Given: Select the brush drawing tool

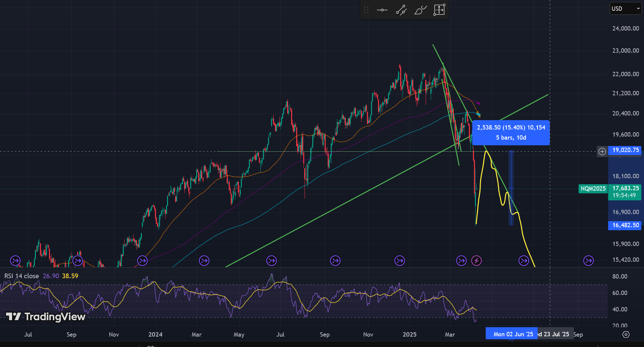Looking at the screenshot, I should [x=420, y=10].
